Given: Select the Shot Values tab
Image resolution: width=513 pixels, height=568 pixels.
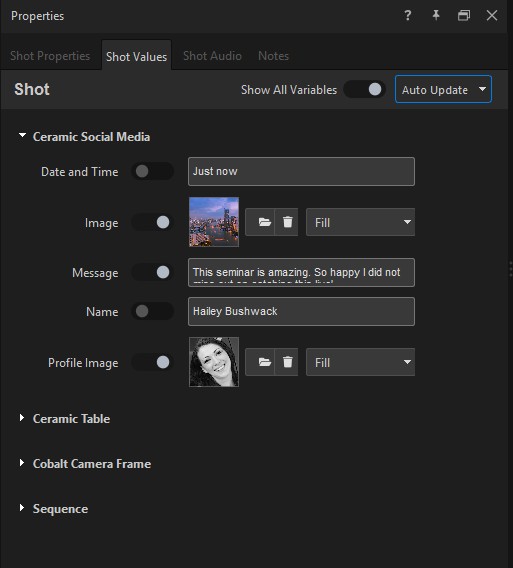Looking at the screenshot, I should 137,56.
